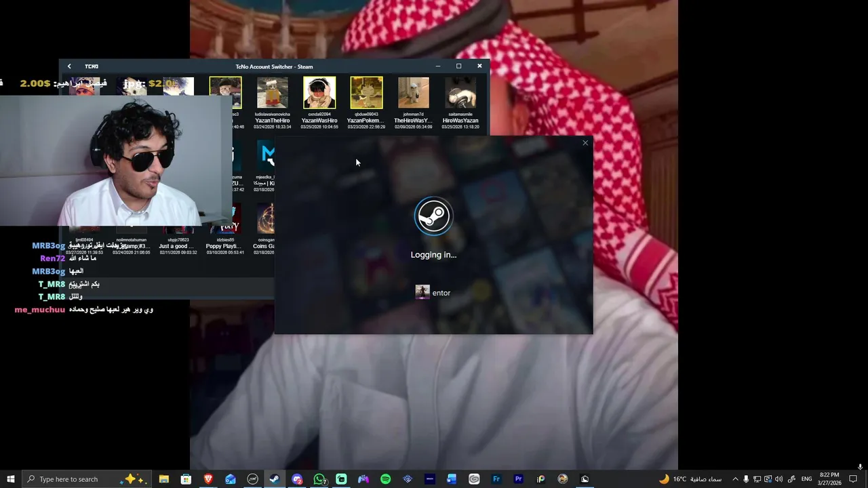Open Spotify from the taskbar
Screen dimensions: 868x488
pos(385,479)
